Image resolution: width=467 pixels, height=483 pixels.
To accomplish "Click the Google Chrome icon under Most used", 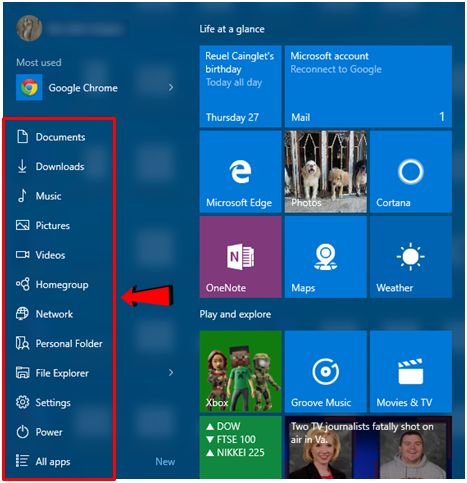I will tap(29, 87).
